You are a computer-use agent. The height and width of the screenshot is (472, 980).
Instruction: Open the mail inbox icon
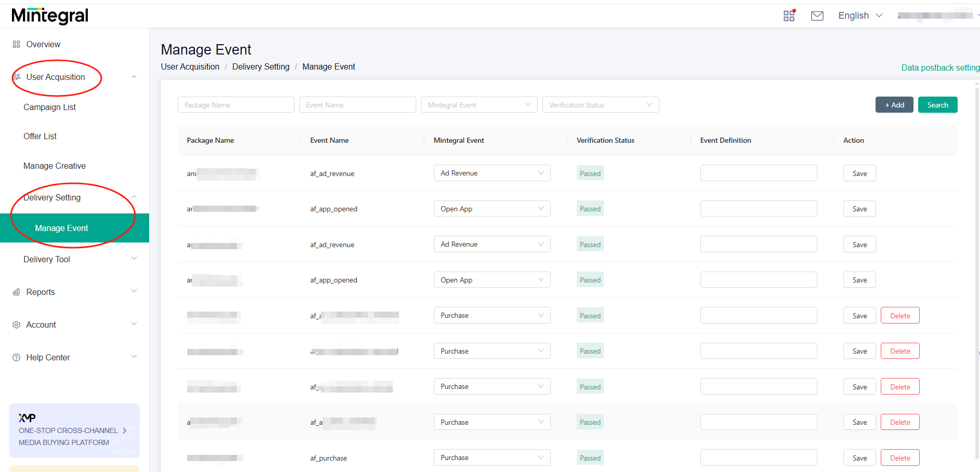(817, 16)
